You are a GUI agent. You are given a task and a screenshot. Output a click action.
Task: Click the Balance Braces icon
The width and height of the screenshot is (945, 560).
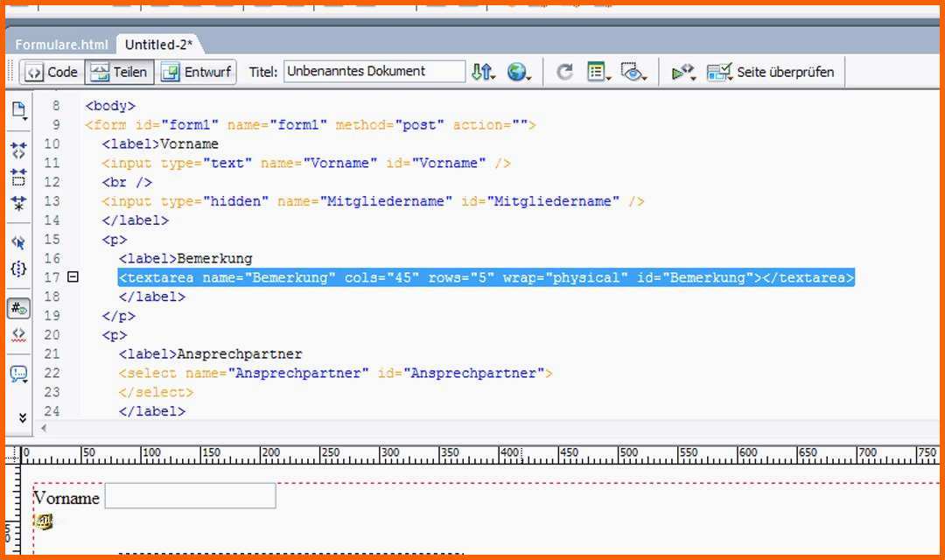pyautogui.click(x=18, y=269)
